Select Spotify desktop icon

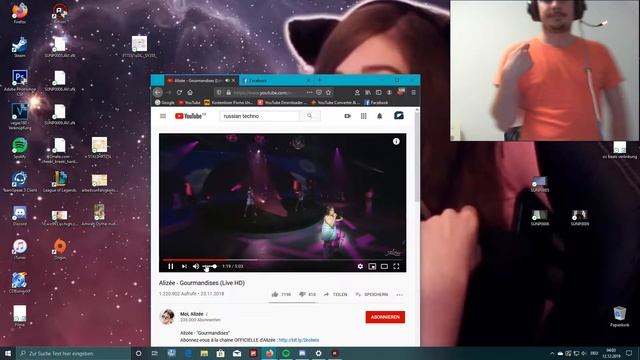point(20,149)
